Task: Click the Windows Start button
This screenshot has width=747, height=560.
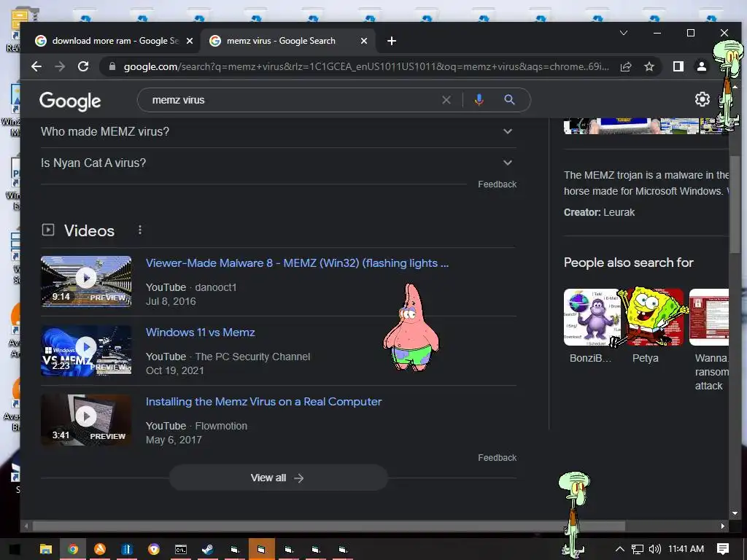Action: pos(15,549)
